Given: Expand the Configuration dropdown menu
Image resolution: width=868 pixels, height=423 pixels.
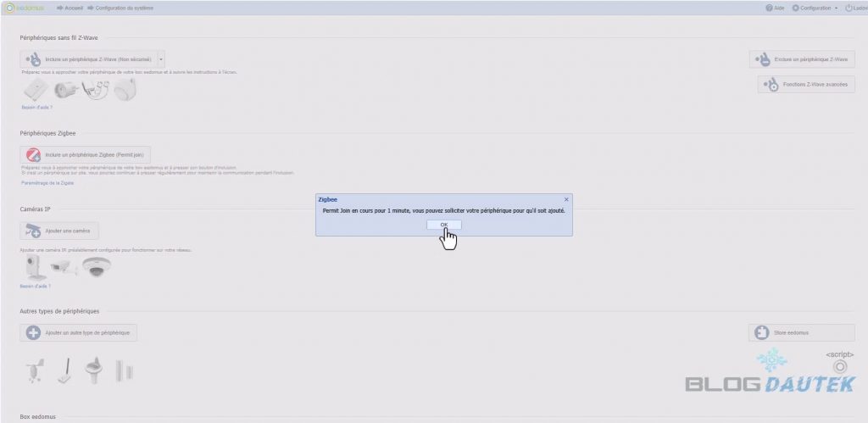Looking at the screenshot, I should tap(815, 8).
